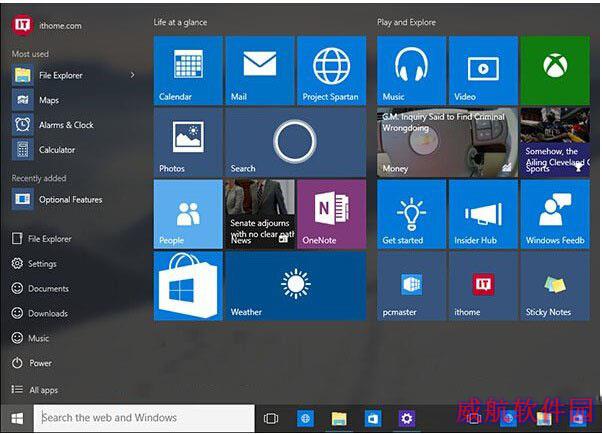Open the Calendar tile
This screenshot has height=434, width=602.
pos(188,71)
